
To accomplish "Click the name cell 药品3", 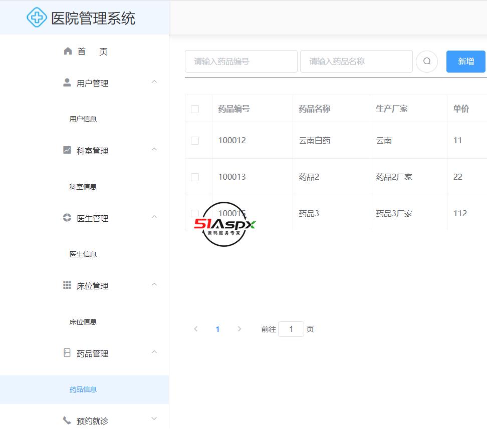I will pyautogui.click(x=309, y=213).
